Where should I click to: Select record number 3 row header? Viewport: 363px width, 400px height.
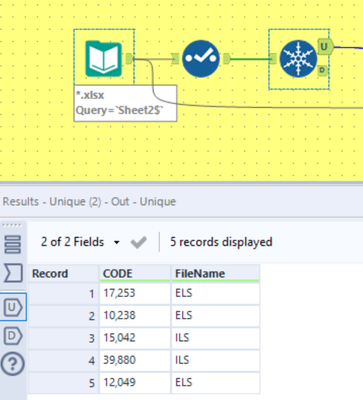click(x=63, y=338)
